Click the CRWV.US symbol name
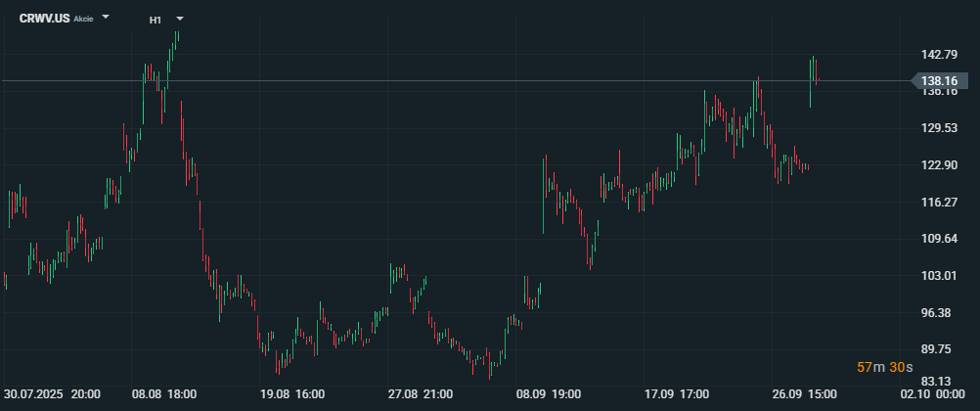980x411 pixels. coord(44,19)
